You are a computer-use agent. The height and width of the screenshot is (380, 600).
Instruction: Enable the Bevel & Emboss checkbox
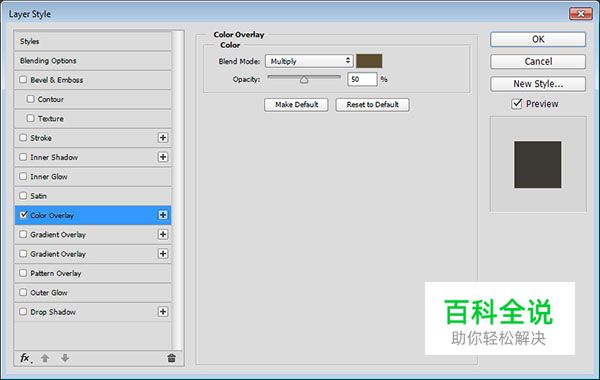click(x=23, y=80)
